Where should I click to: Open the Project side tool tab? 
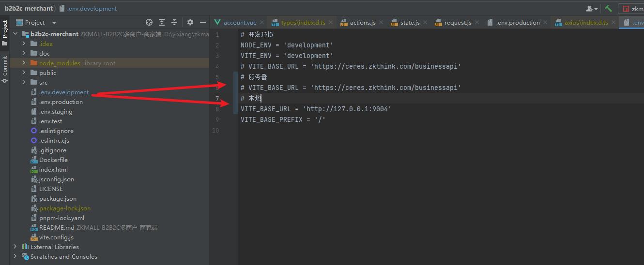[x=5, y=33]
